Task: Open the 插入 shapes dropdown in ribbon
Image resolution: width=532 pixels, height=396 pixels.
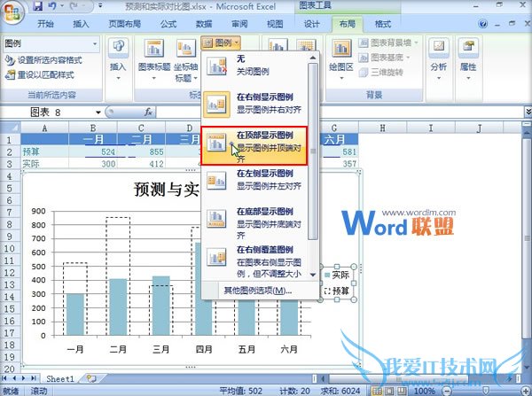Action: (x=118, y=59)
